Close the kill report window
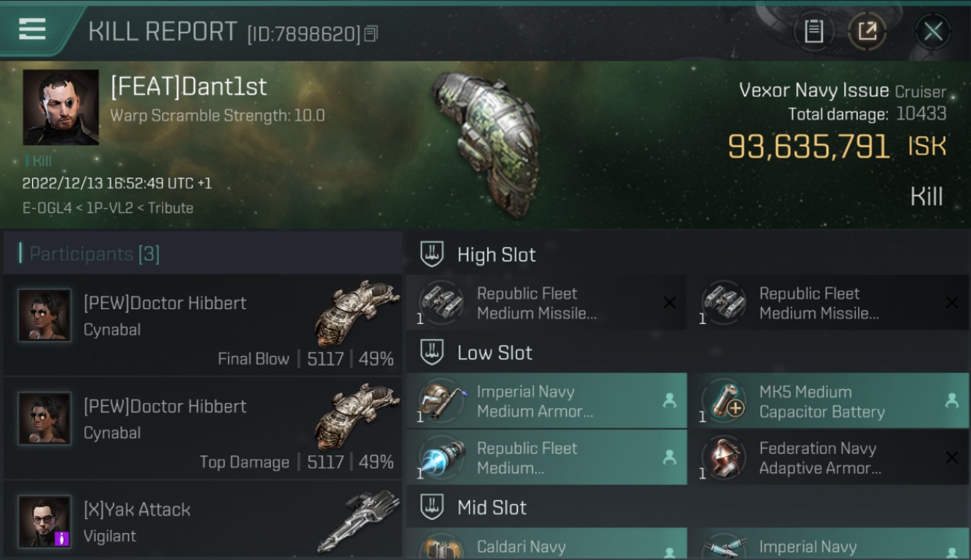The width and height of the screenshot is (971, 560). pos(933,31)
